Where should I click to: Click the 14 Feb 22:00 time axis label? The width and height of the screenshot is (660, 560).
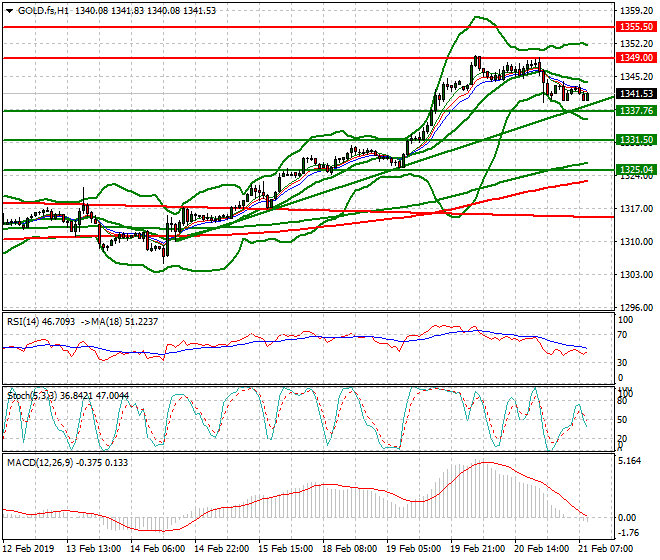(x=221, y=549)
